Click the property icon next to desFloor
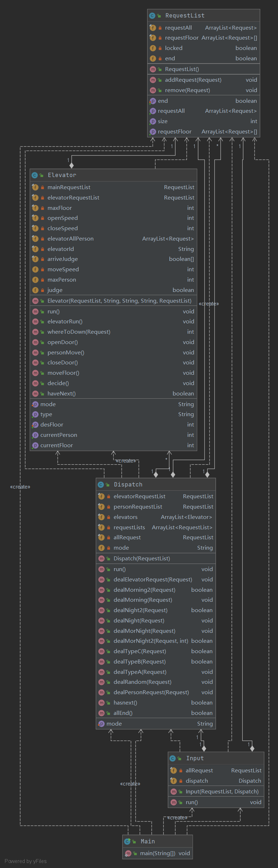 (35, 425)
